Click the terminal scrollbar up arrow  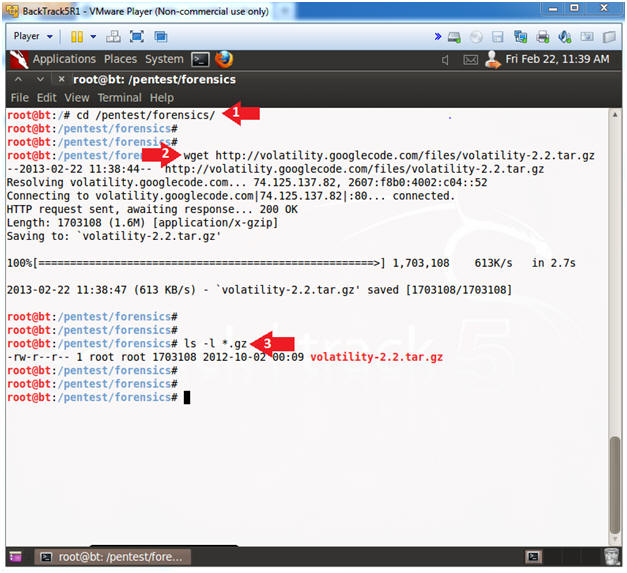coord(615,115)
